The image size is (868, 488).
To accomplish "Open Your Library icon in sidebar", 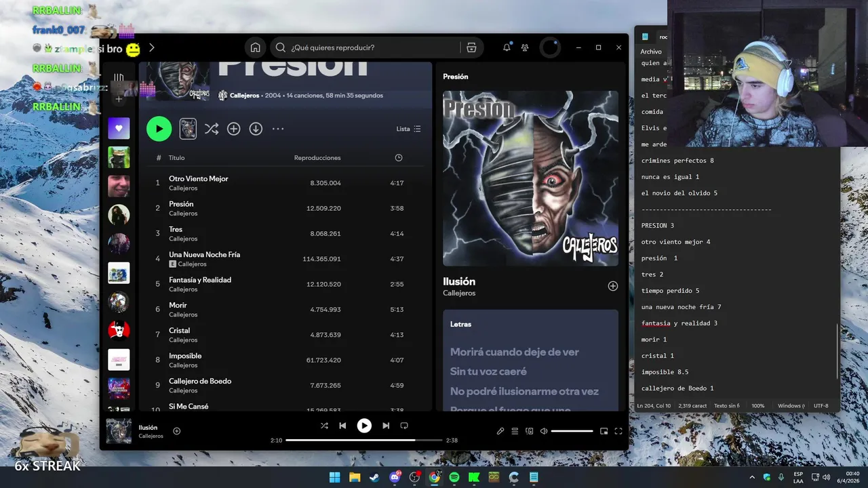I will 119,78.
